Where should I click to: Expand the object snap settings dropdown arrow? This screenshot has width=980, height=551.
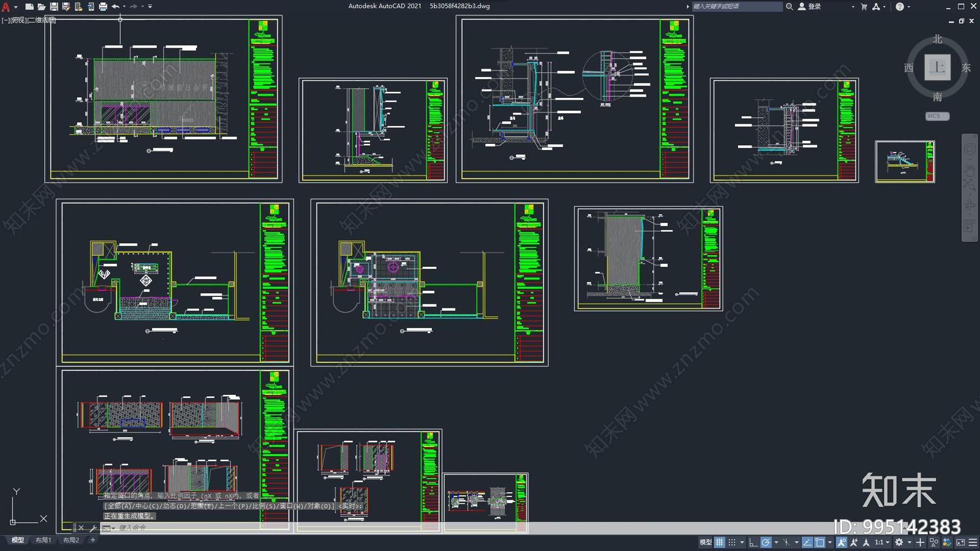click(x=830, y=542)
